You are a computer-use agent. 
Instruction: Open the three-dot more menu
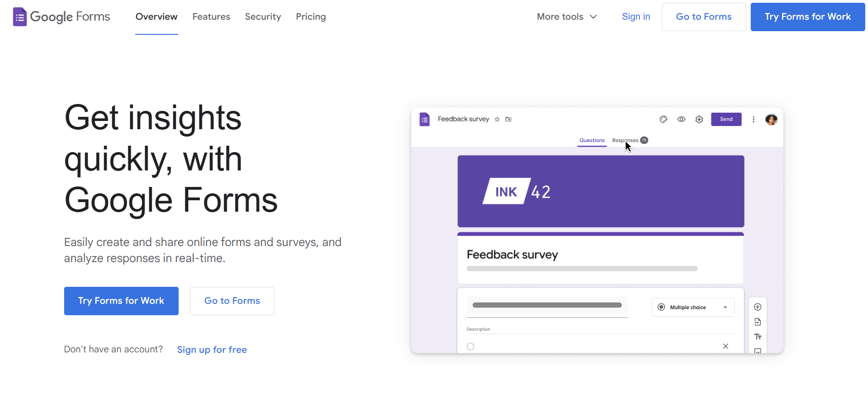(753, 119)
